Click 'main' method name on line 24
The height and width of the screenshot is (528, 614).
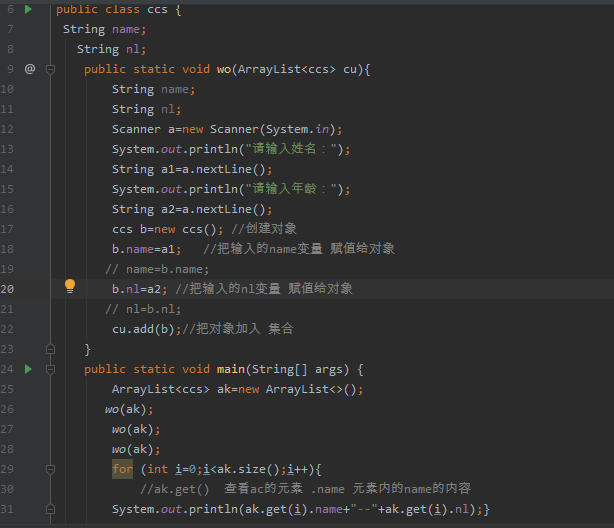click(x=231, y=369)
